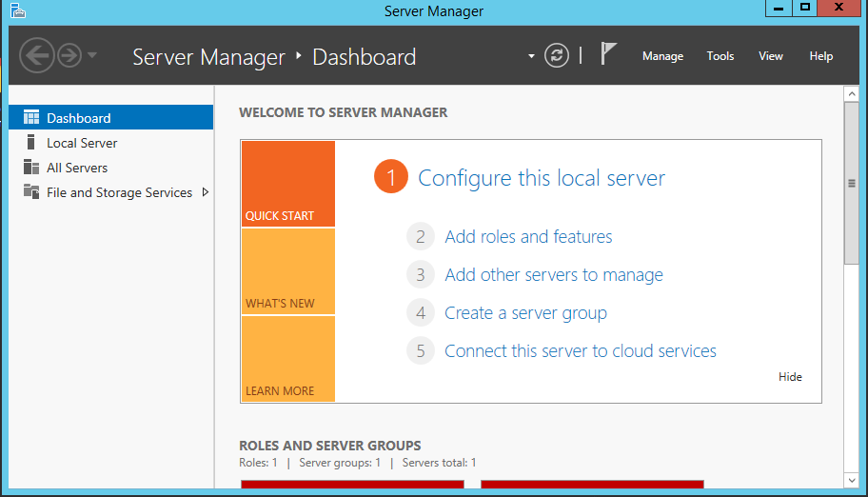Select the Learn More tile

[288, 359]
